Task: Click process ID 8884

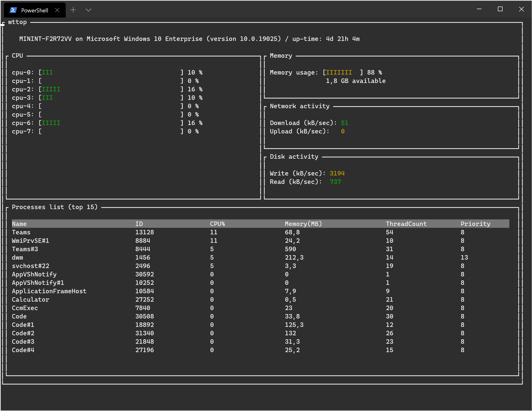Action: [143, 241]
